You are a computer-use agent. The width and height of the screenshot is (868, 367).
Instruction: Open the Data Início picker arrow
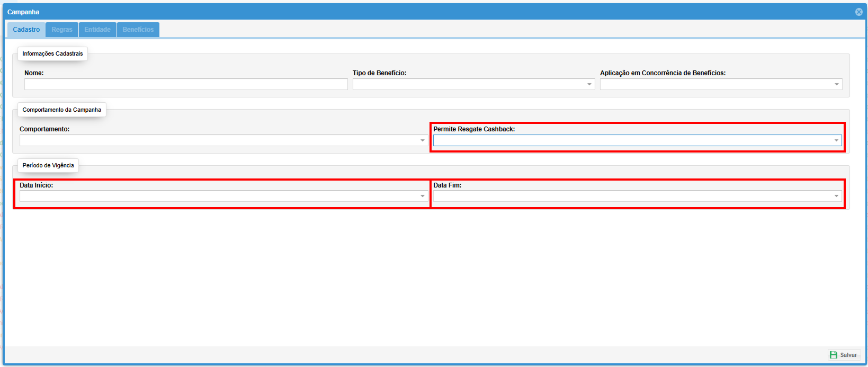(422, 196)
